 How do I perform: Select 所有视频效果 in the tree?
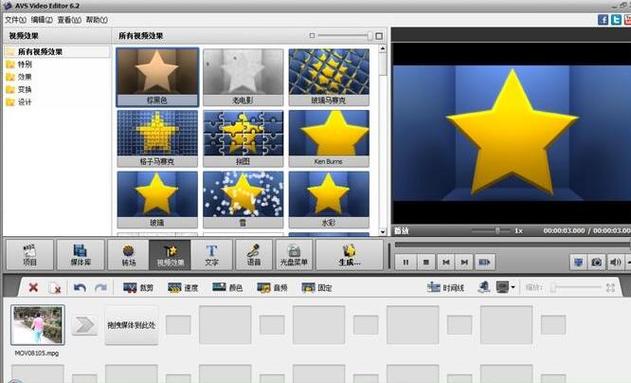pyautogui.click(x=40, y=51)
